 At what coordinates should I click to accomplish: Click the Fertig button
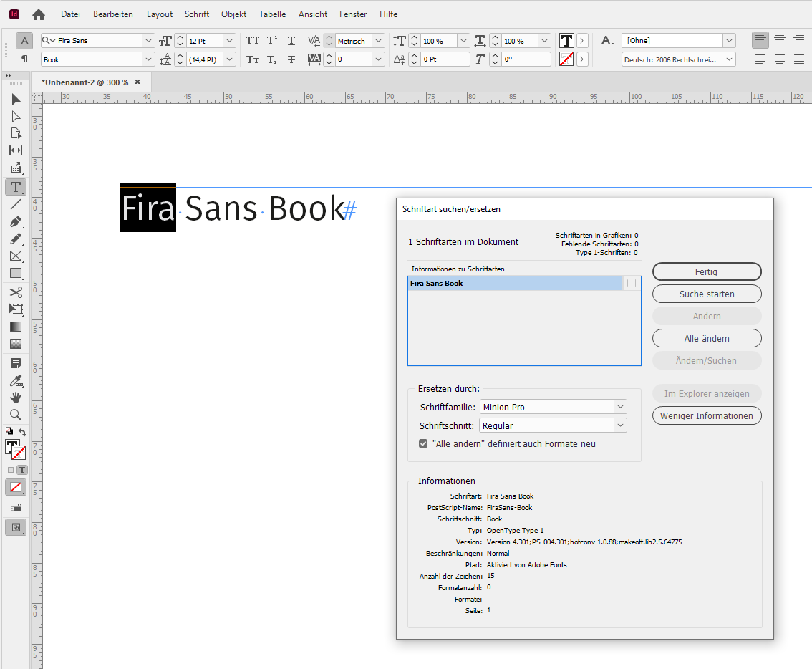pyautogui.click(x=707, y=271)
